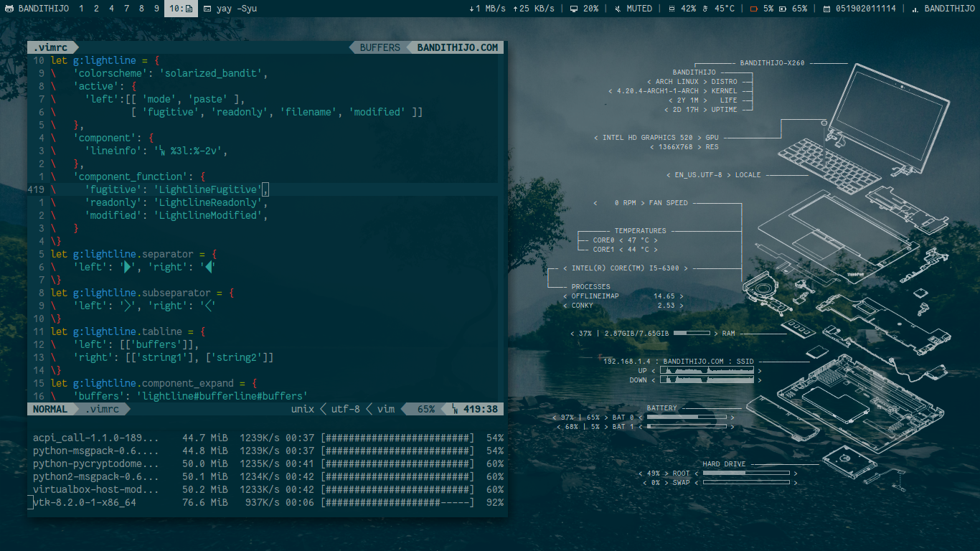Click the second battery icon showing 65%
Viewport: 980px width, 551px height.
pyautogui.click(x=783, y=9)
